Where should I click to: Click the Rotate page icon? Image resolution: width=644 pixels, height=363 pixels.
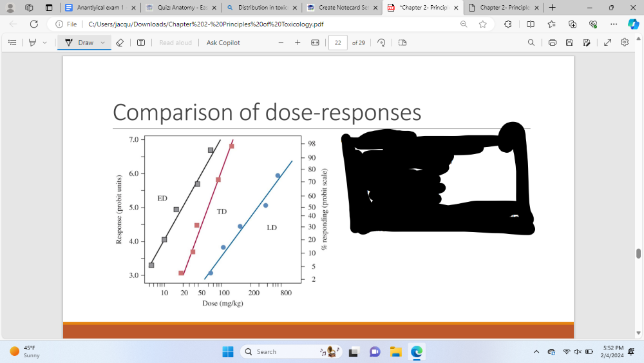(381, 43)
